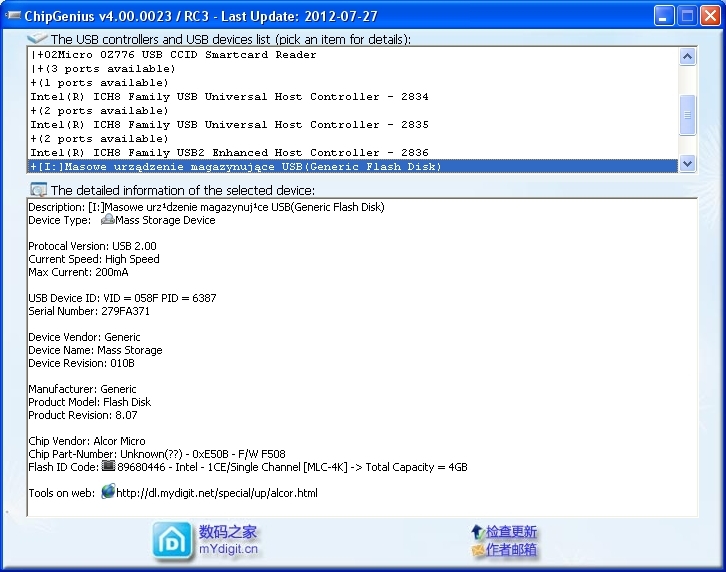This screenshot has height=572, width=726.
Task: Click the globe icon next to Tools on web
Action: 108,491
